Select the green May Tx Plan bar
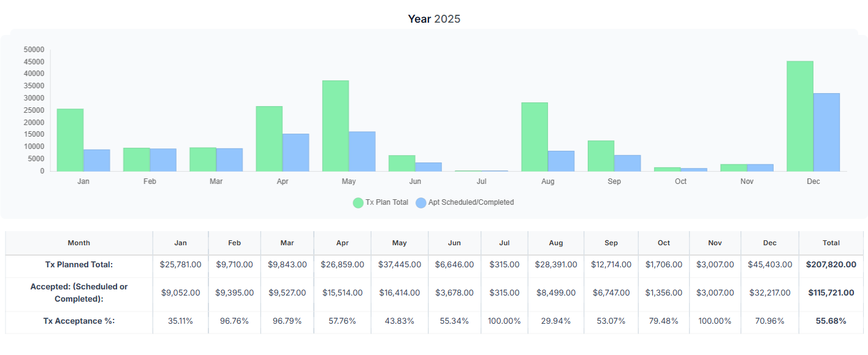 click(335, 126)
